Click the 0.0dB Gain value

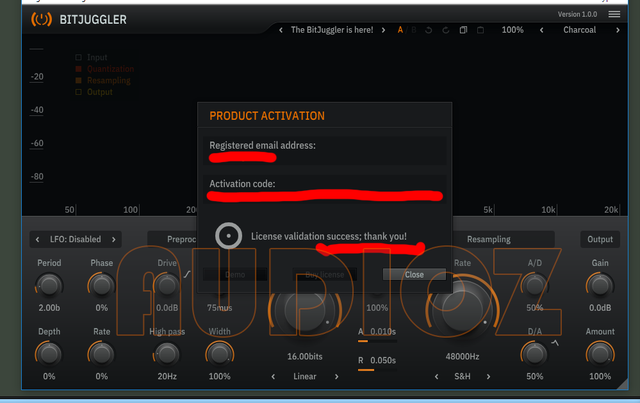point(600,308)
